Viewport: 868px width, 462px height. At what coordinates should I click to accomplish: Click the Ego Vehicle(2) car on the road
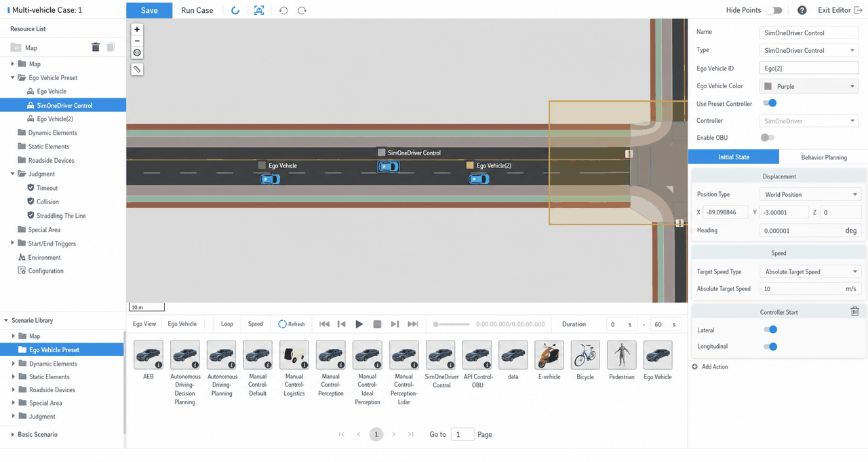(479, 179)
